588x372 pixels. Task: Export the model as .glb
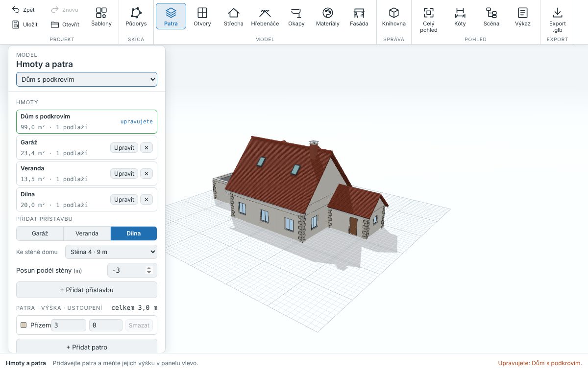pyautogui.click(x=558, y=20)
